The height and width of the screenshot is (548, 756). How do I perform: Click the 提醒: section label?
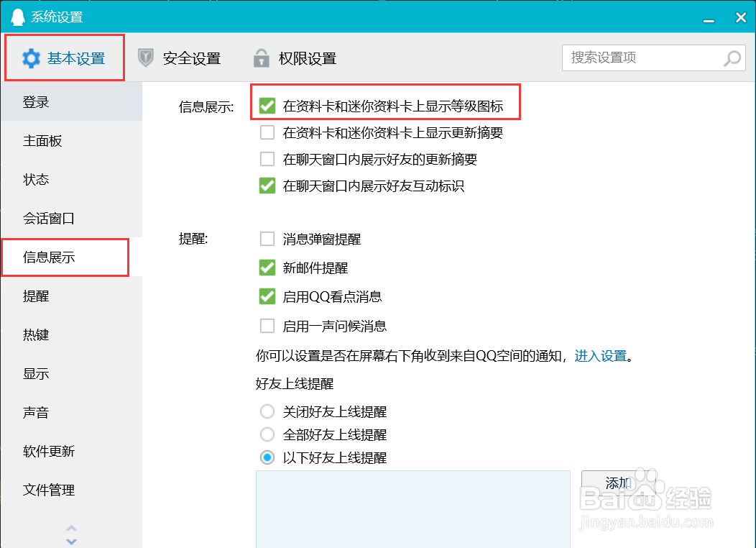click(193, 239)
